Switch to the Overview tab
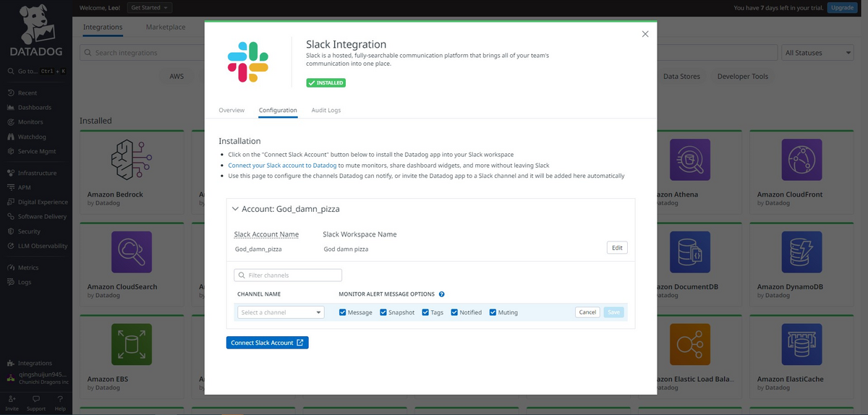The width and height of the screenshot is (868, 415). (231, 110)
